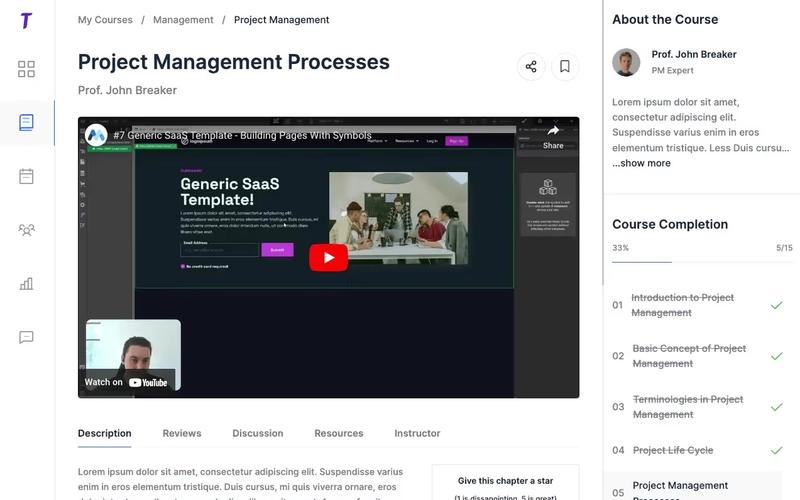Click the share course icon button
Image resolution: width=800 pixels, height=500 pixels.
[531, 66]
